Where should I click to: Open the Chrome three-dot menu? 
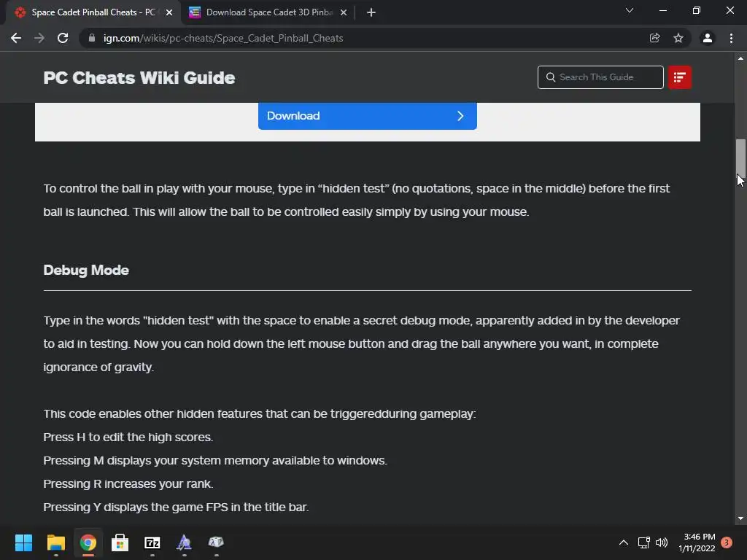[731, 38]
